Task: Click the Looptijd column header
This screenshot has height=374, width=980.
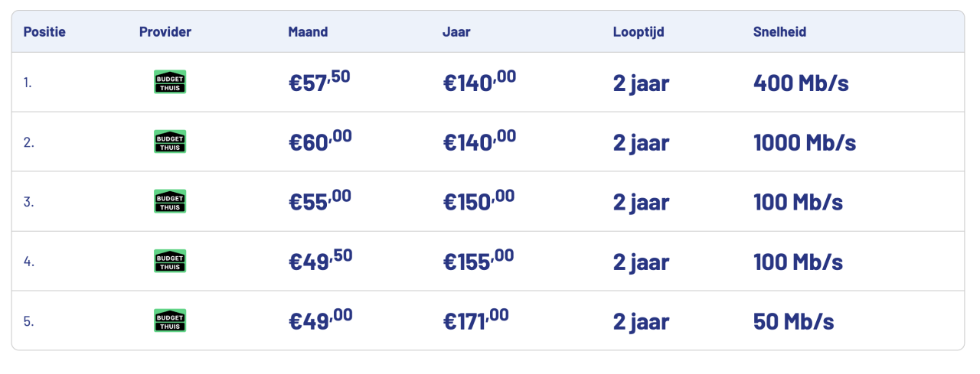Action: point(639,32)
